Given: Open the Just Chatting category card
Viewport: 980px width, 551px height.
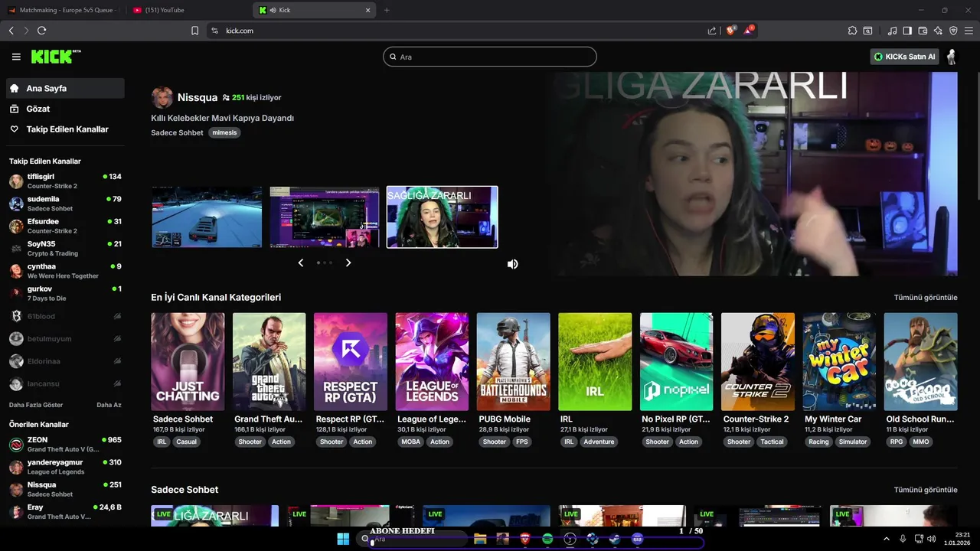Looking at the screenshot, I should (188, 361).
